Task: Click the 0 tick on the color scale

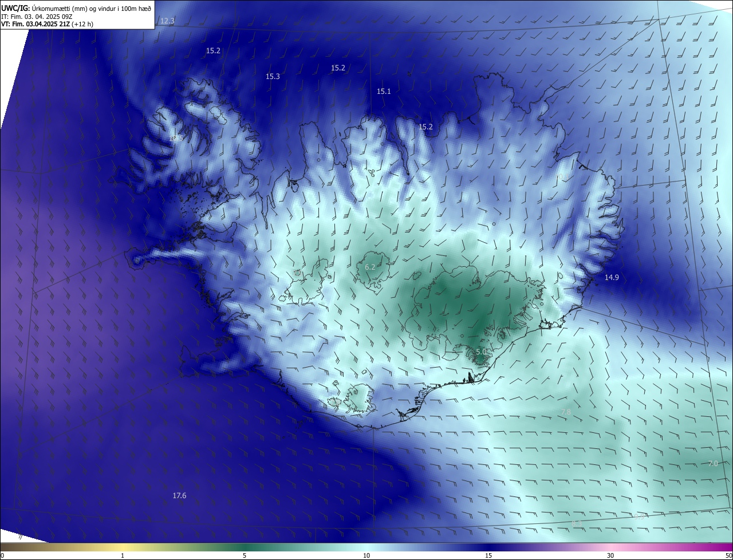Action: pyautogui.click(x=2, y=555)
